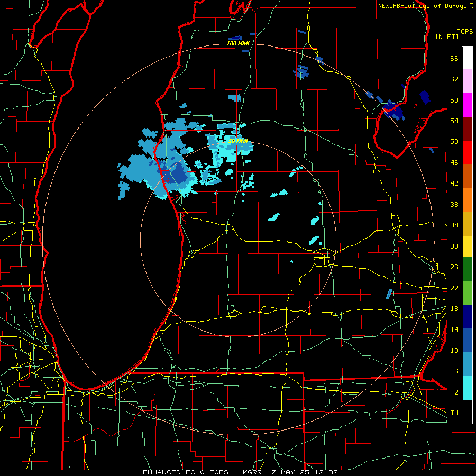Click the dark green 26 legend swatch
The width and height of the screenshot is (476, 476).
467,269
